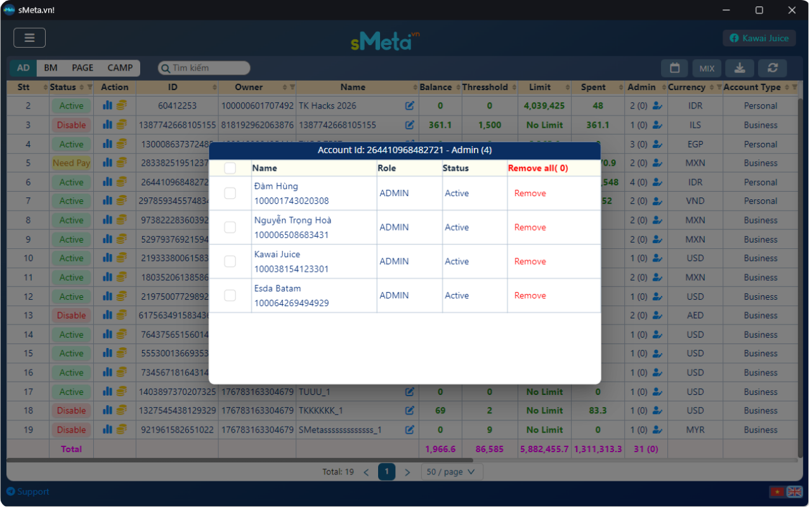Open the Account Type column filter
This screenshot has width=812, height=508.
[x=794, y=87]
